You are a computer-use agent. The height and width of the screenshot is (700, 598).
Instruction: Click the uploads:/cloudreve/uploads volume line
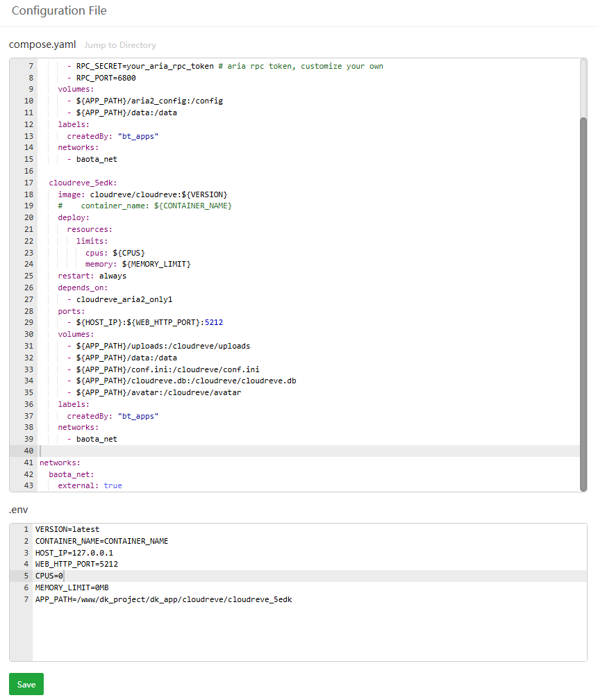click(x=158, y=346)
